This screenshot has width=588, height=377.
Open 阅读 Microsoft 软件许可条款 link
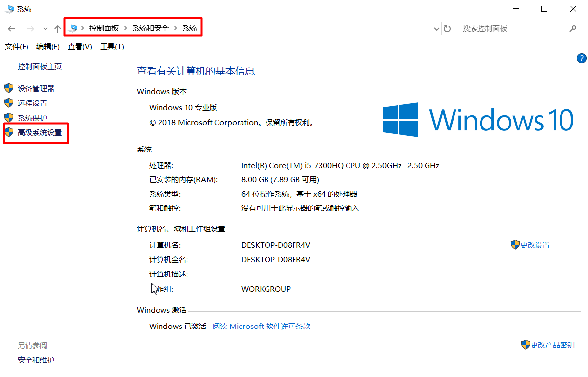pos(262,327)
